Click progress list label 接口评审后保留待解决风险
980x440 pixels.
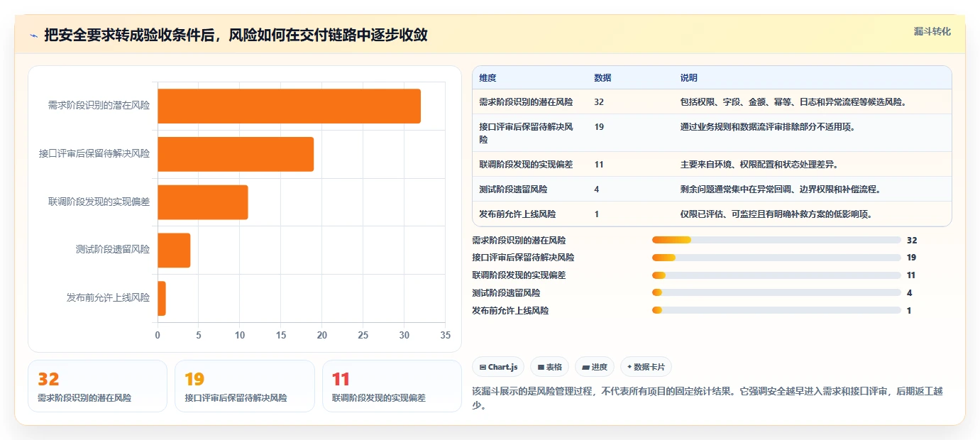point(523,258)
